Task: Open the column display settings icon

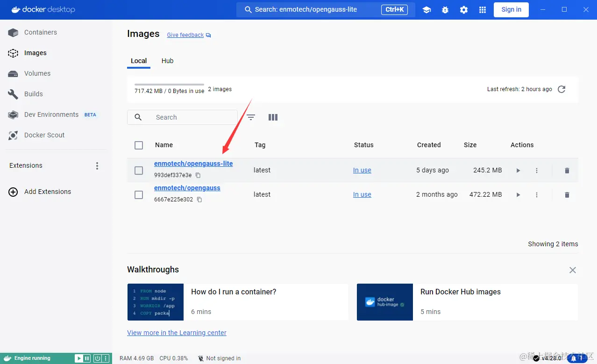Action: click(x=273, y=117)
